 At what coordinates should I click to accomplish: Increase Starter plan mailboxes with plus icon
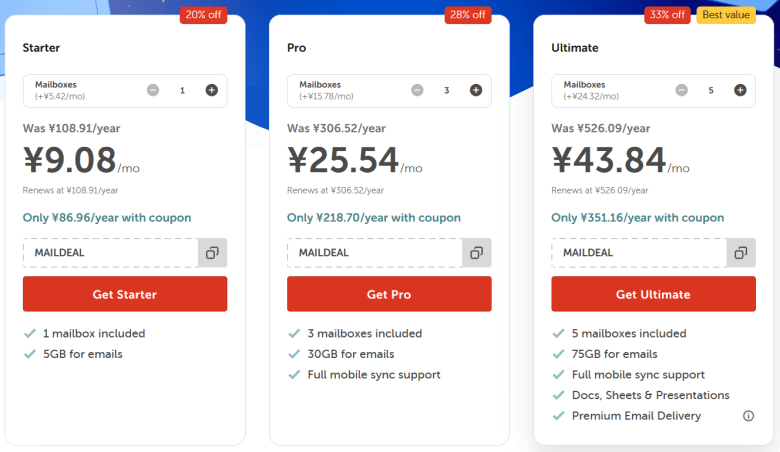point(211,90)
